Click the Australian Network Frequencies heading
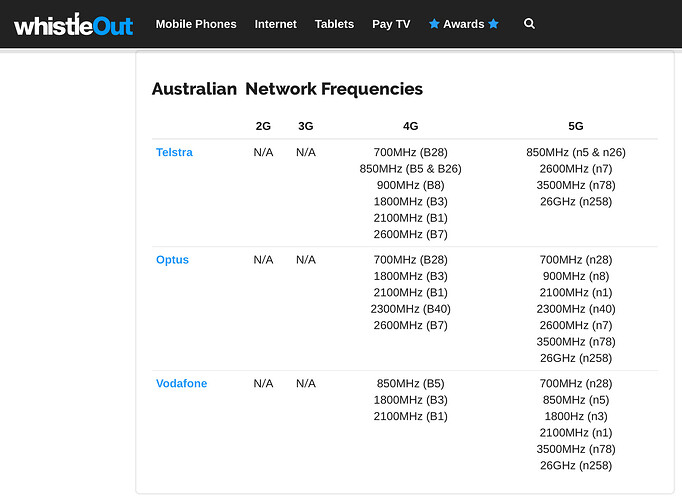This screenshot has width=682, height=500. (x=287, y=89)
